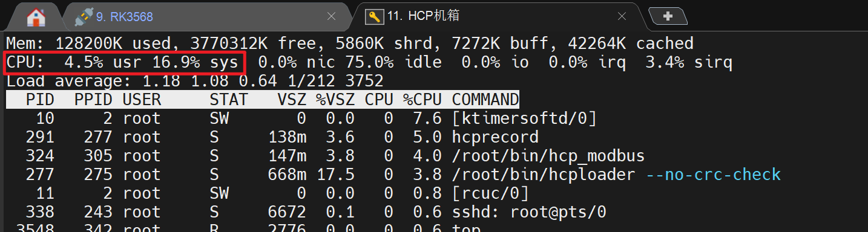Click the /root/bin/hcploader command text

(x=544, y=175)
